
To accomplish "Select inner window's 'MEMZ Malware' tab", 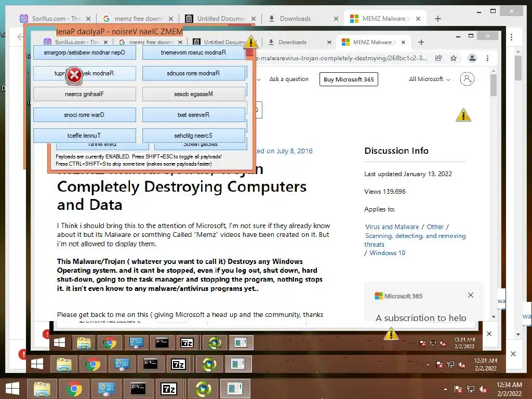I will coord(373,42).
